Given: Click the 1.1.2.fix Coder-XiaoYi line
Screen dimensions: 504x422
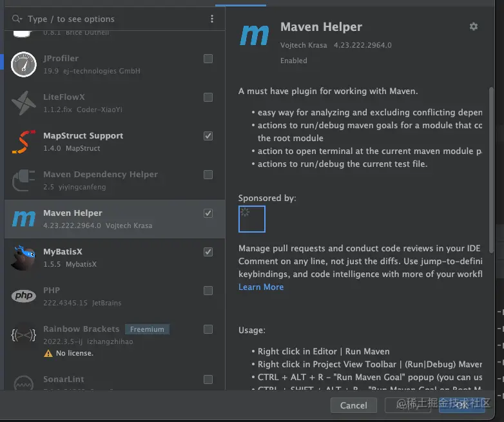Looking at the screenshot, I should point(83,110).
